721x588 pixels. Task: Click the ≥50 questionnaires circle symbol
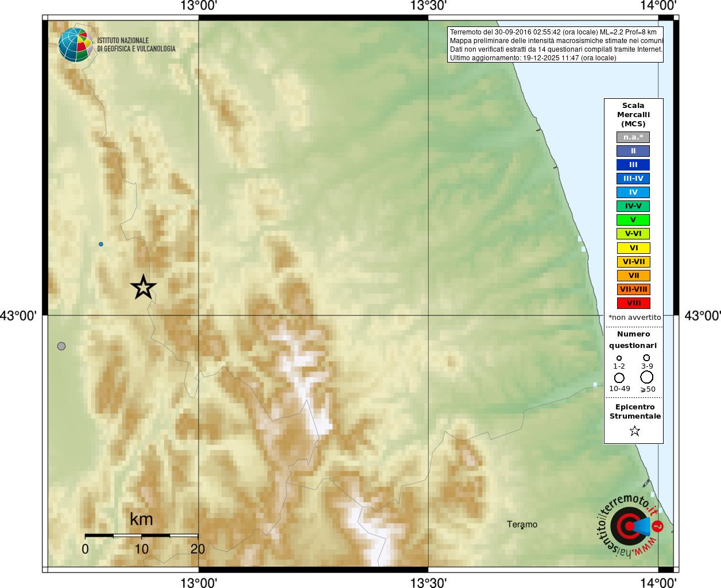pyautogui.click(x=647, y=377)
